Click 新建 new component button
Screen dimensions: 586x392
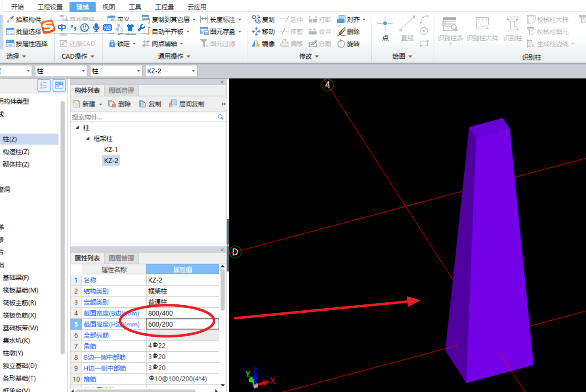click(x=84, y=104)
